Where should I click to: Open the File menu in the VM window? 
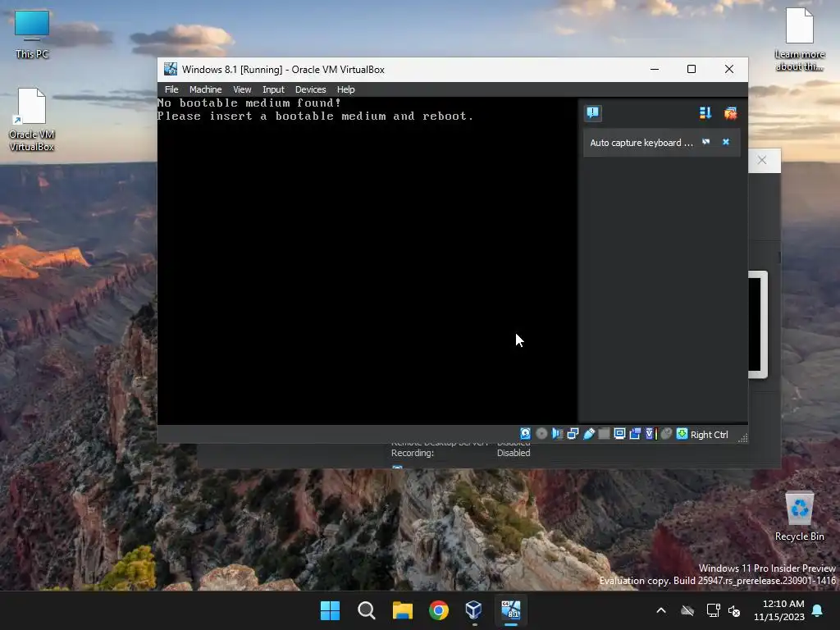tap(171, 89)
